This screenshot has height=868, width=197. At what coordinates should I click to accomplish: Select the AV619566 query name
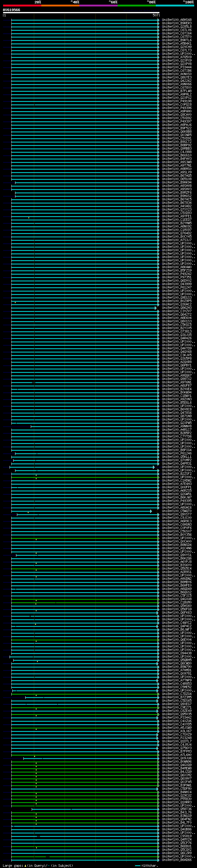point(11,10)
